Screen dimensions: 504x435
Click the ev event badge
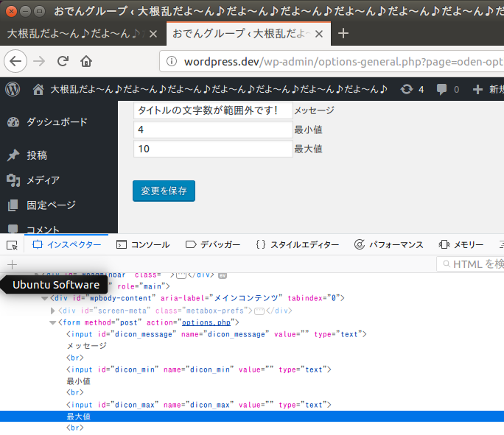click(223, 275)
